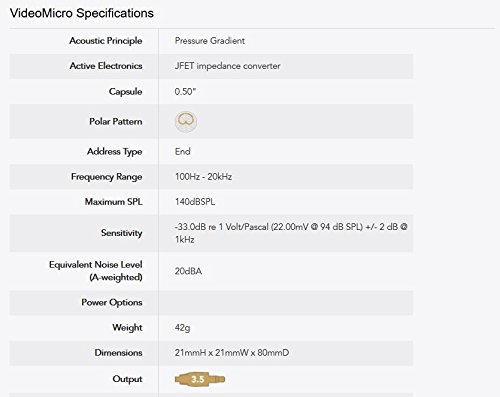Click the Weight value 42g
Viewport: 500px width, 397px height.
(182, 328)
